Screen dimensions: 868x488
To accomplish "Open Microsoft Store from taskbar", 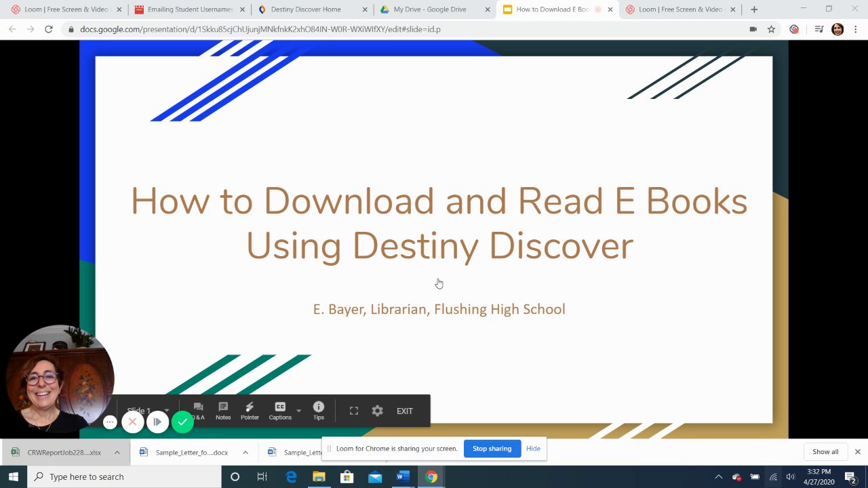I will pyautogui.click(x=347, y=476).
